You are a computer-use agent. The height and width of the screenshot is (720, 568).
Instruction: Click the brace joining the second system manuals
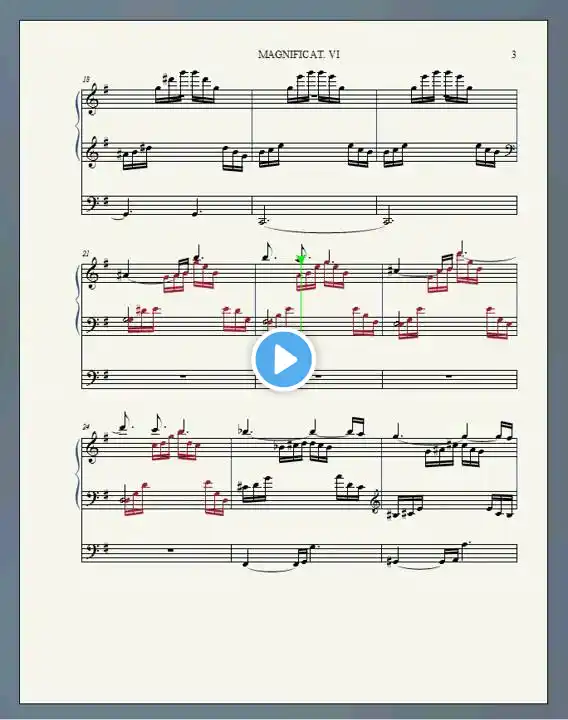(x=77, y=299)
